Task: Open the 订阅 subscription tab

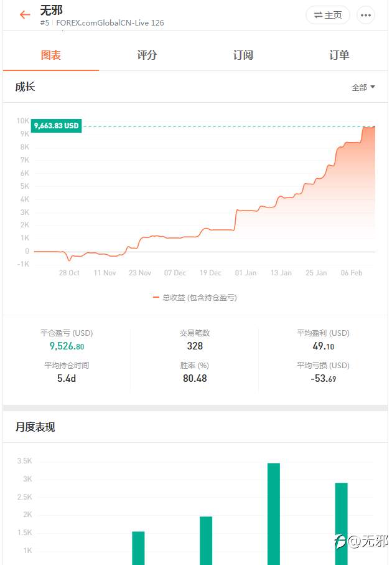Action: click(243, 55)
